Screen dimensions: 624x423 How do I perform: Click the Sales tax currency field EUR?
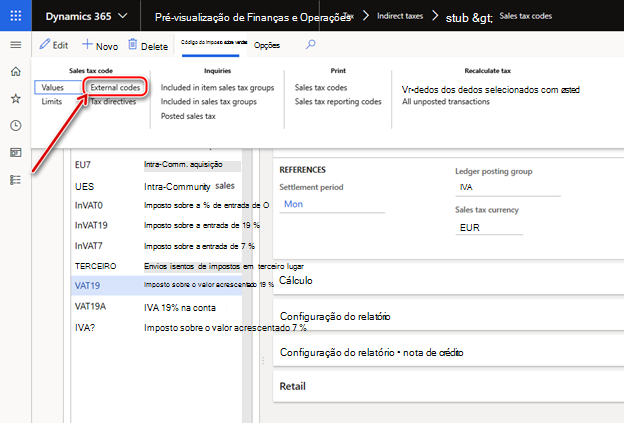pyautogui.click(x=489, y=228)
